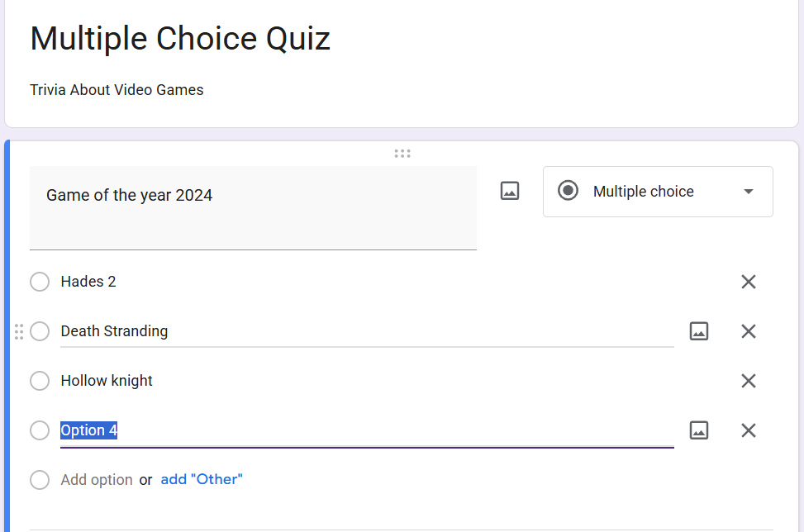Click the question drag handle dots
Screen dimensions: 804x532
[402, 153]
